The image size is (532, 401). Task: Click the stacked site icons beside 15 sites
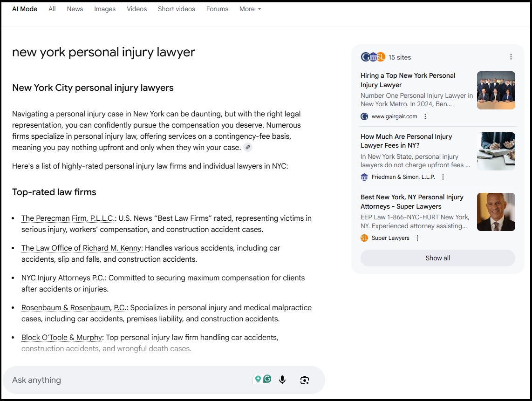(x=373, y=57)
